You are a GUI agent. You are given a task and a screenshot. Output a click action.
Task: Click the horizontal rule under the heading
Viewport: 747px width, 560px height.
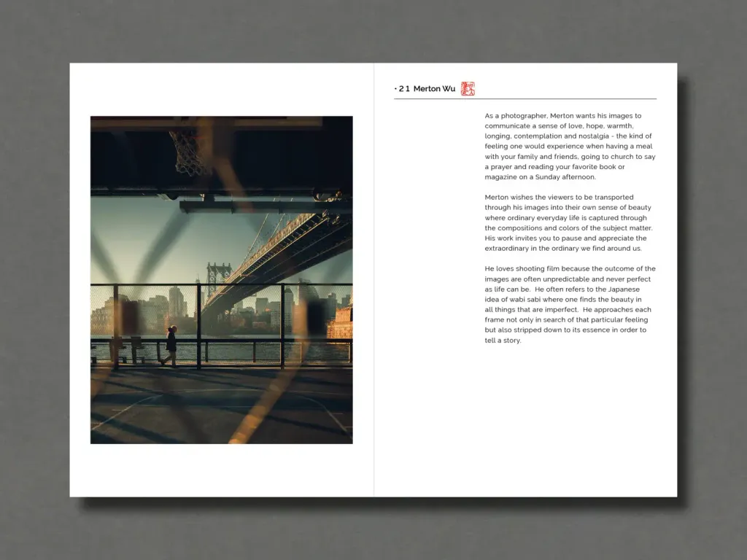525,98
